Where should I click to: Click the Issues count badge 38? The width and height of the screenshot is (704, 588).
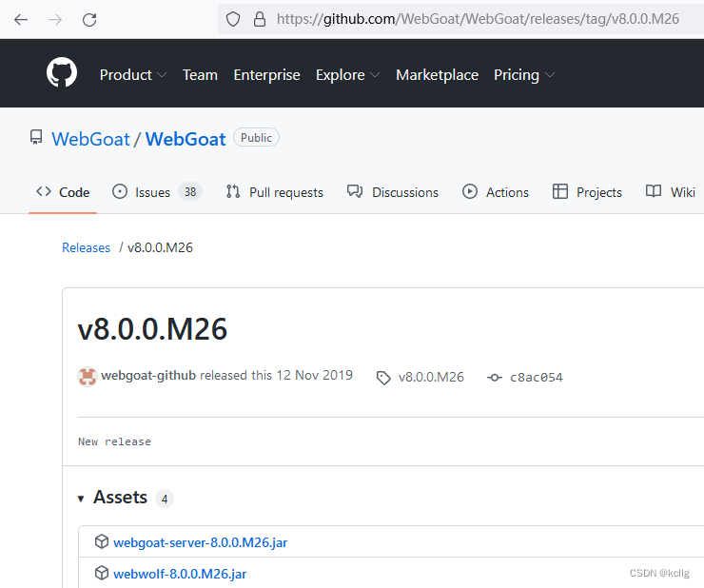(190, 192)
